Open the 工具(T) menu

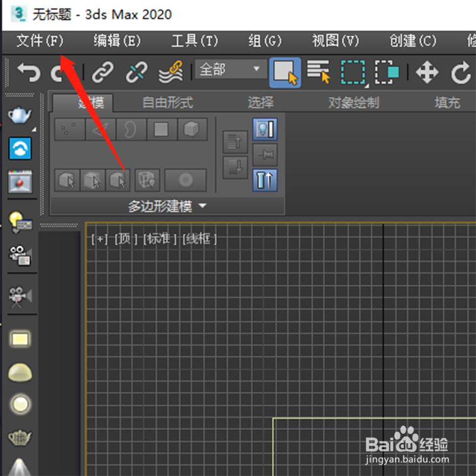(x=195, y=40)
